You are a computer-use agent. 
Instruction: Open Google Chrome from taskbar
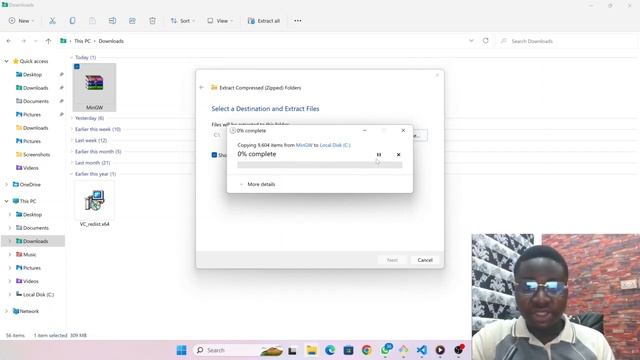[x=367, y=350]
